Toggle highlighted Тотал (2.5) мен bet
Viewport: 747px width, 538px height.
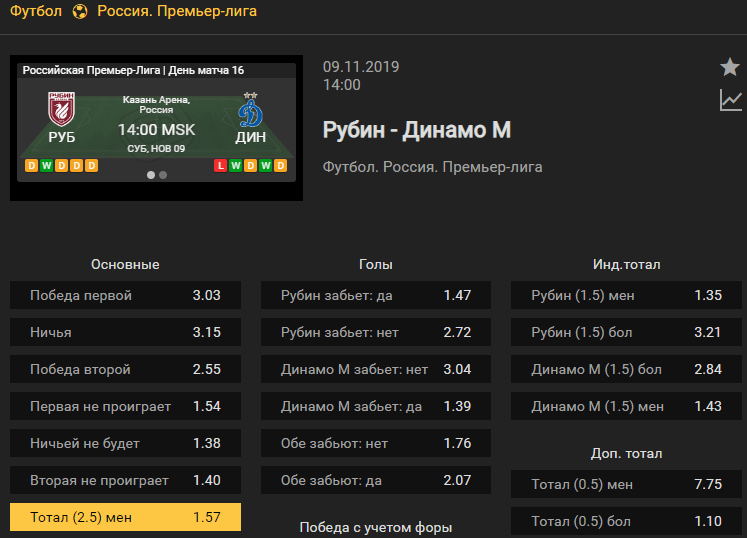tap(125, 517)
